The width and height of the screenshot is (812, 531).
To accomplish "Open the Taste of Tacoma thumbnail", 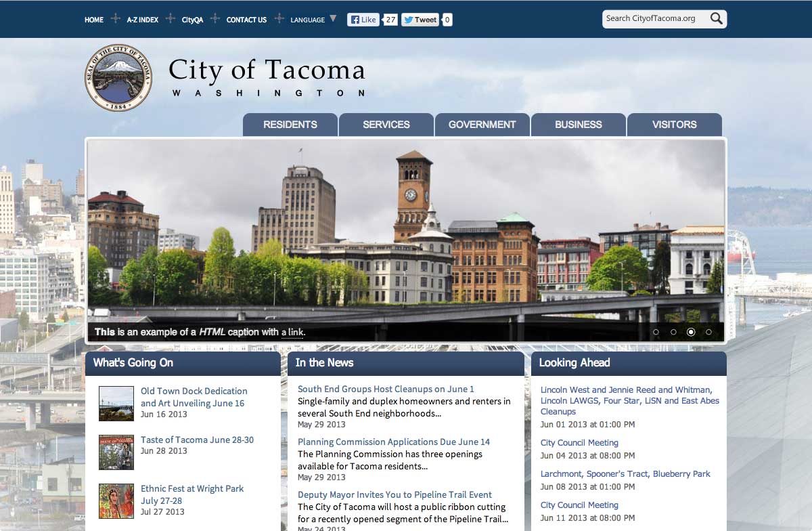I will coord(116,452).
